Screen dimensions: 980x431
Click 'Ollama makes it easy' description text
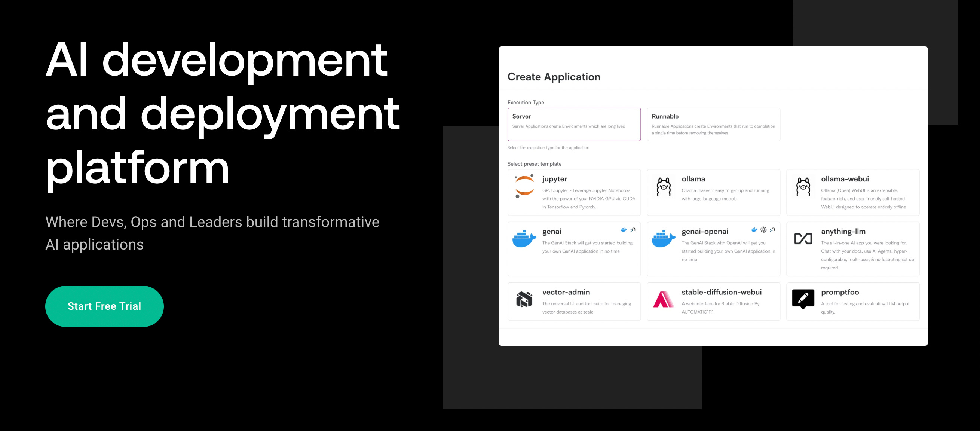[x=726, y=195]
